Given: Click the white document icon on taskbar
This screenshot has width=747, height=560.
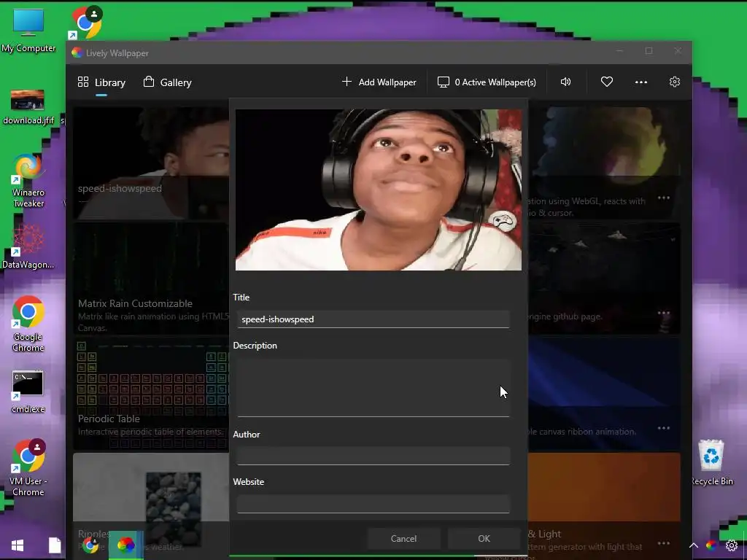Looking at the screenshot, I should 55,545.
